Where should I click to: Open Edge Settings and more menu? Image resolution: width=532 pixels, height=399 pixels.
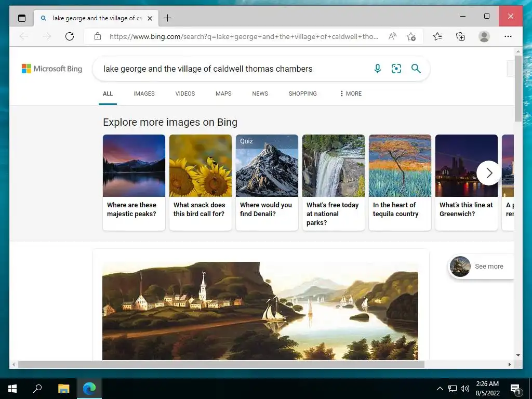(508, 36)
